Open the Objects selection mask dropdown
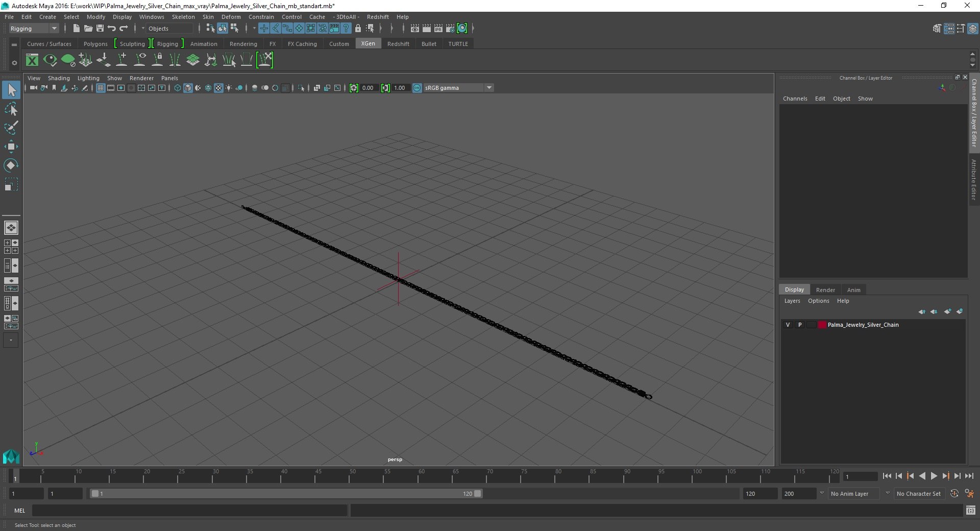The height and width of the screenshot is (531, 980). coord(168,29)
